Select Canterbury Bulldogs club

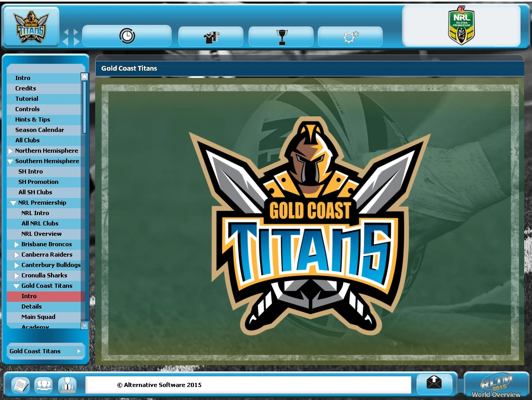pos(51,265)
